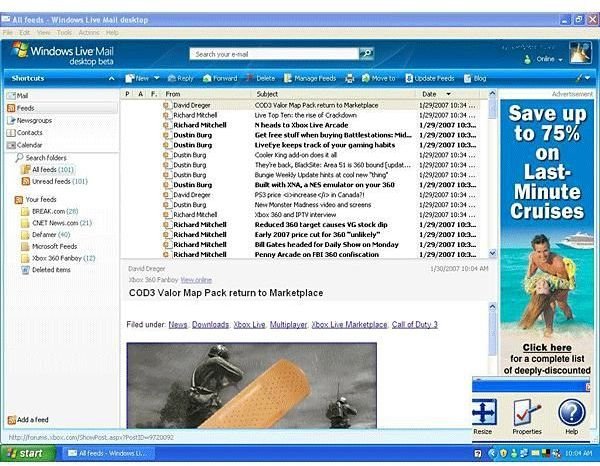
Task: Select 'Penny Arcade on FBI 360 confiscation' message
Action: coord(301,254)
